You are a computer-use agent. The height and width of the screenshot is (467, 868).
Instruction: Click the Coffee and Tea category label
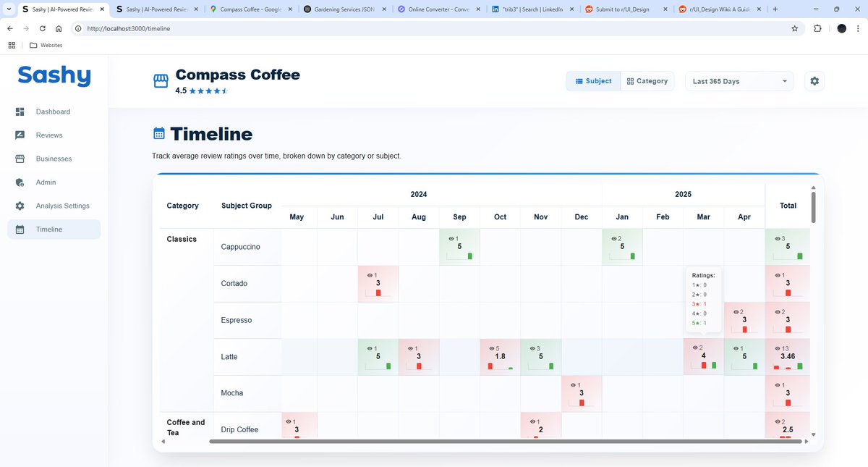186,427
